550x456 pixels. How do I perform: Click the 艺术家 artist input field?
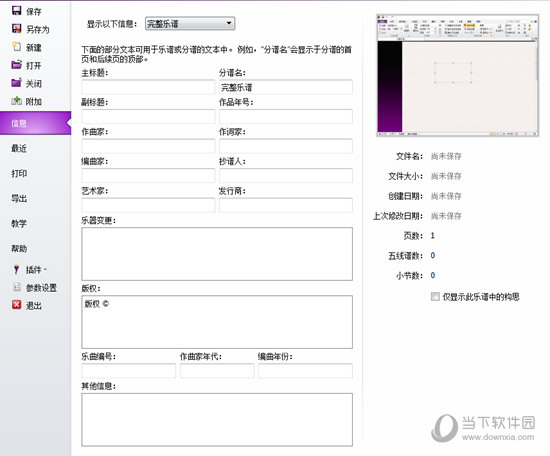pyautogui.click(x=148, y=205)
